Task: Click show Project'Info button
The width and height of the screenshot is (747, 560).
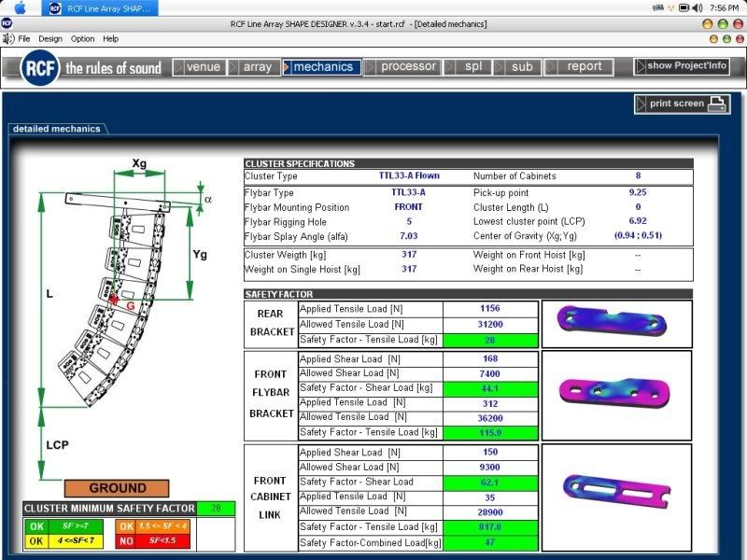Action: (x=682, y=66)
